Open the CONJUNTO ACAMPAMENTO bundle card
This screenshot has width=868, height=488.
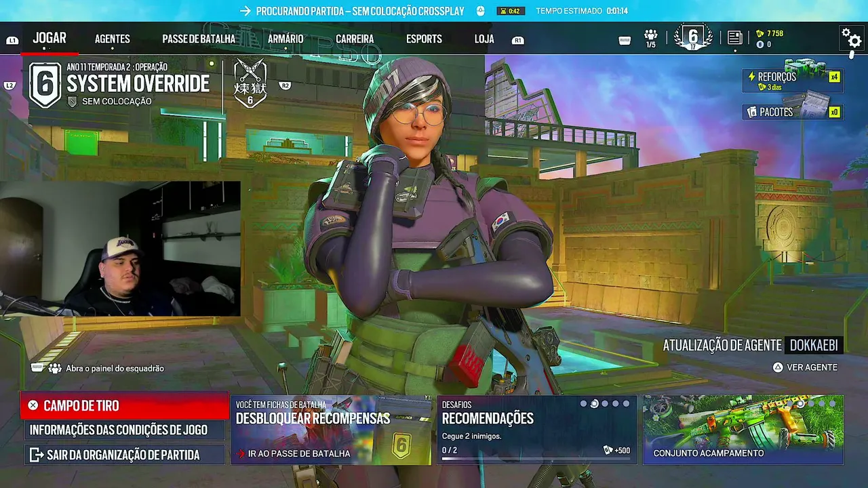(x=743, y=430)
